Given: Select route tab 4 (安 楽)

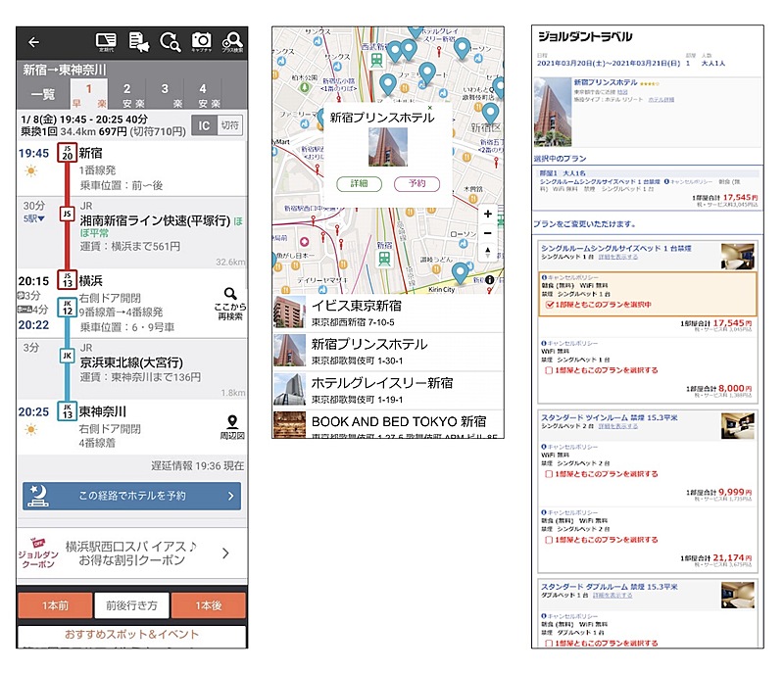Looking at the screenshot, I should (x=203, y=95).
